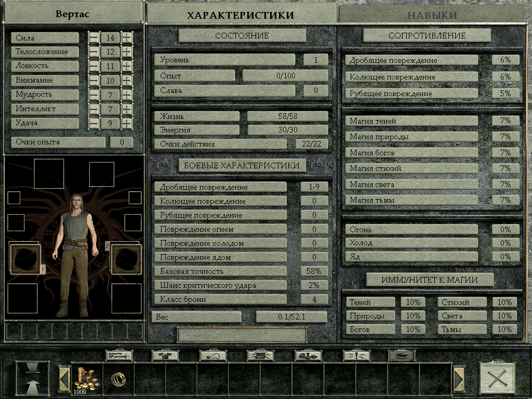Click the СОСТОЯНИЕ section header
This screenshot has height=399, width=532.
coord(242,35)
